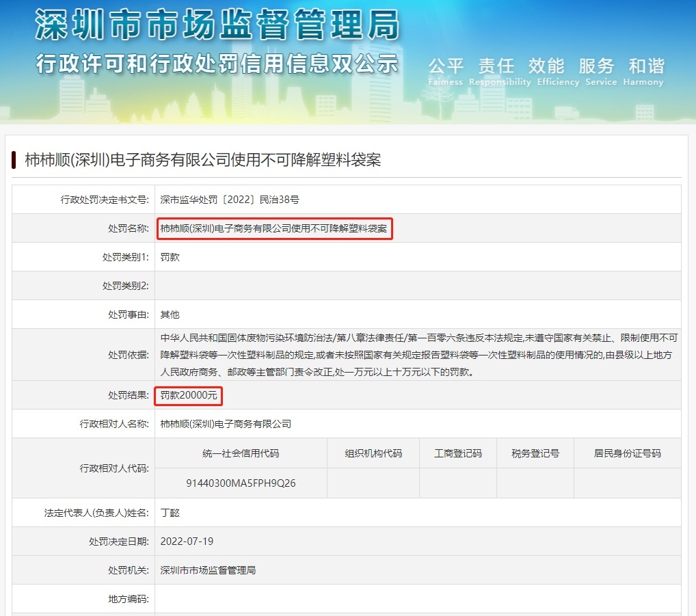
Task: Click the page heading 柿柿顺(深圳)电子商务有限公司使用不可降解塑料袋案
Action: [203, 160]
